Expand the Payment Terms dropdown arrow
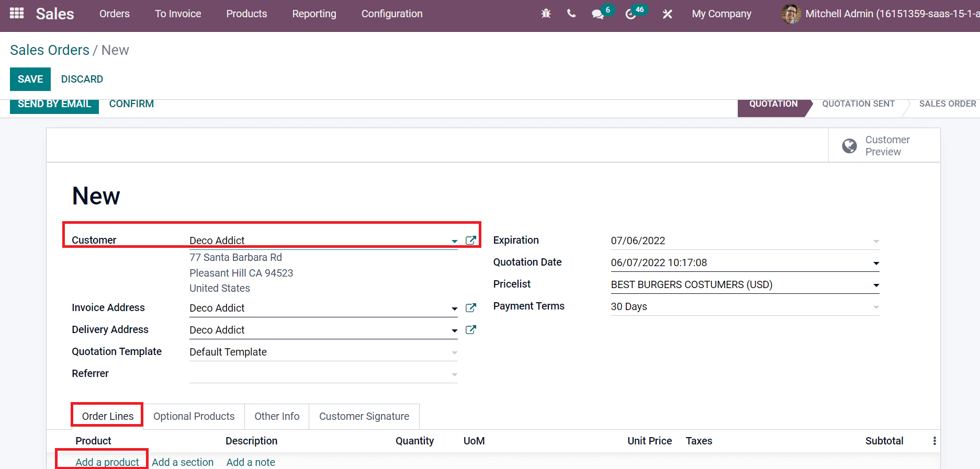The height and width of the screenshot is (469, 980). point(876,307)
